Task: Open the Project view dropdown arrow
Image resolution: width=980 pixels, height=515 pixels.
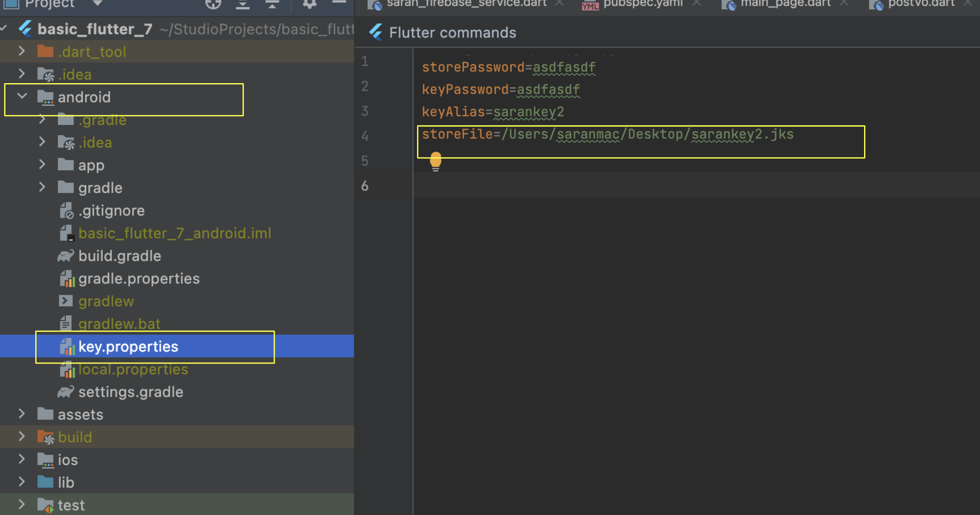Action: [x=97, y=3]
